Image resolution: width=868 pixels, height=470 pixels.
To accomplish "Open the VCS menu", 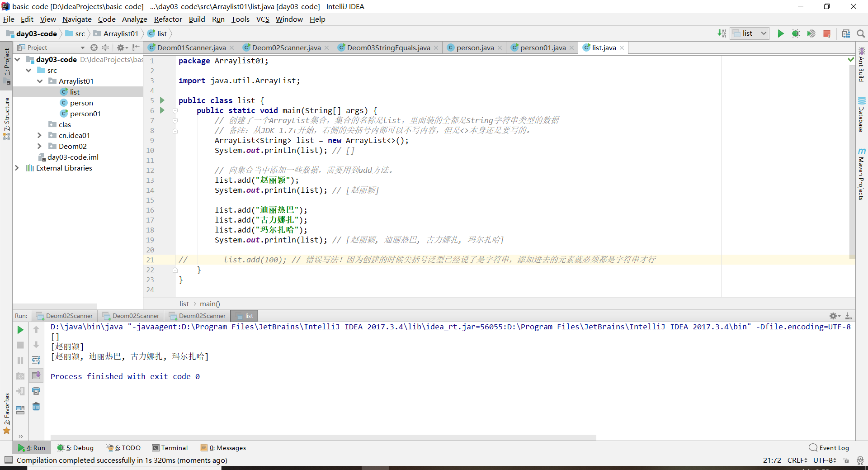I will [x=263, y=19].
